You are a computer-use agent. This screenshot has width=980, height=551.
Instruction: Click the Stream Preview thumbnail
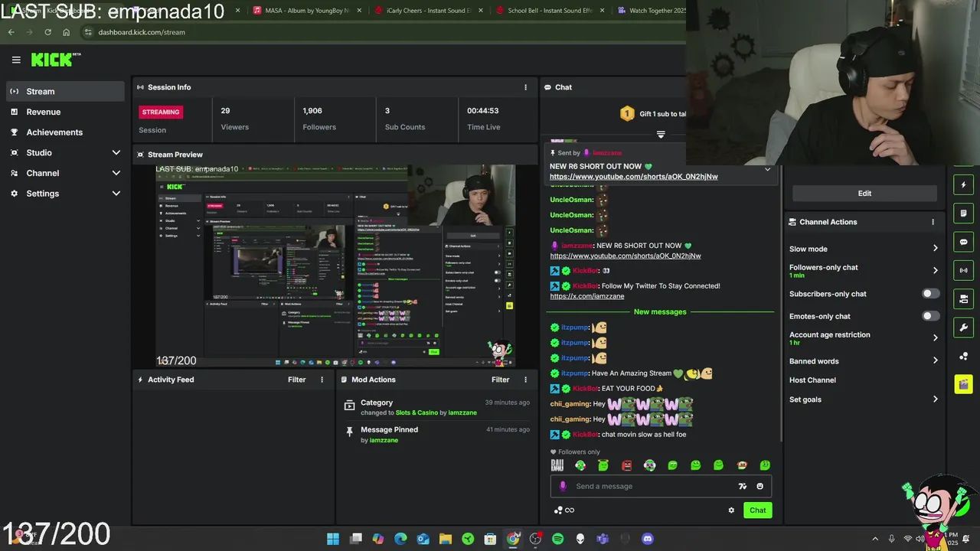336,266
